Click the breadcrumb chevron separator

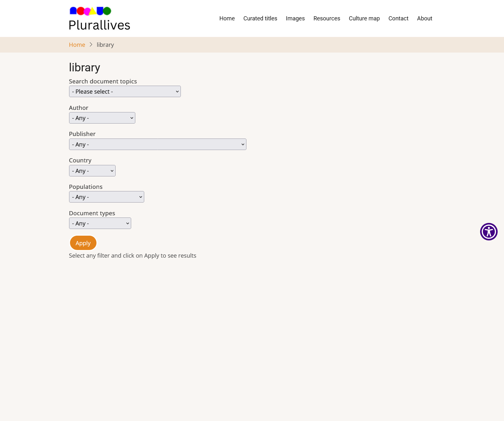coord(91,45)
